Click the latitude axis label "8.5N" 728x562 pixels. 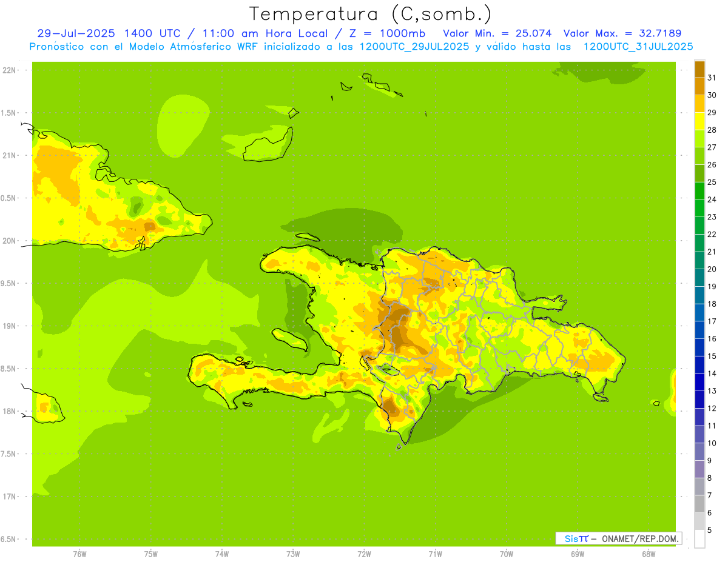click(9, 369)
